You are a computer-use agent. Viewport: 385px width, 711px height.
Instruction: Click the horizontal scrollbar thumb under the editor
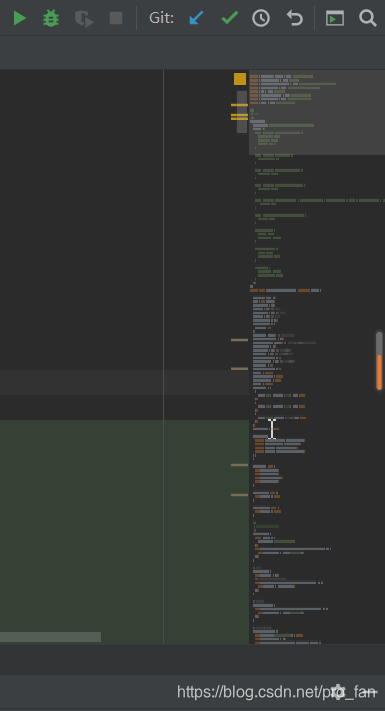50,637
